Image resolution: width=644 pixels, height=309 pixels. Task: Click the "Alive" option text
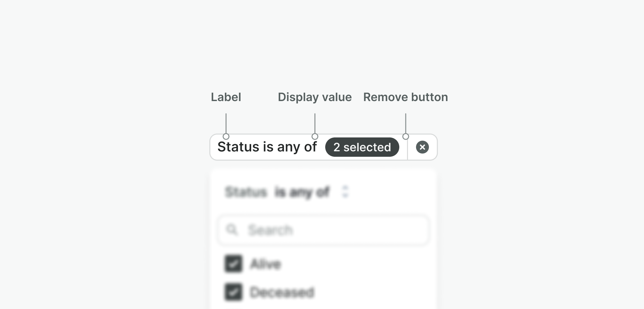click(x=266, y=264)
